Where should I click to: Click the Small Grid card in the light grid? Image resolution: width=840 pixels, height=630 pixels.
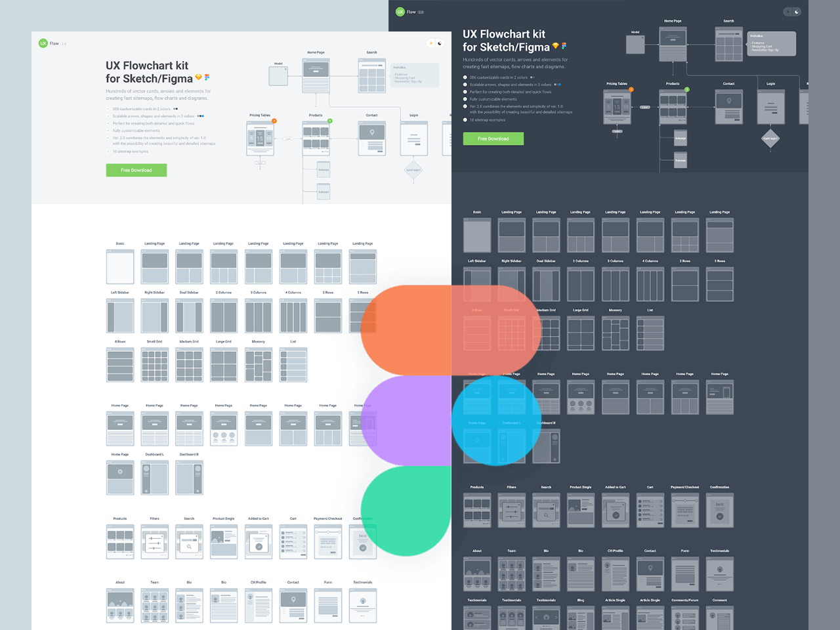pyautogui.click(x=155, y=365)
